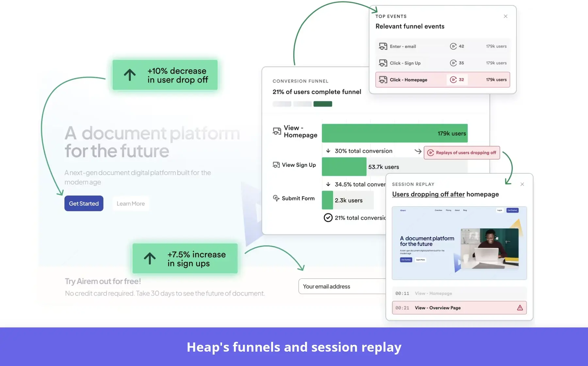
Task: Close the Top Events panel
Action: pyautogui.click(x=505, y=16)
